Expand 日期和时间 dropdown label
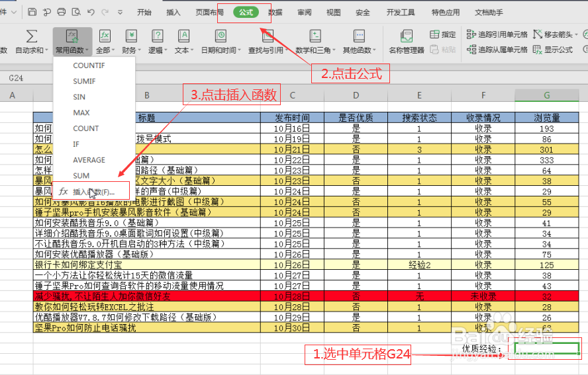This screenshot has width=588, height=375. (221, 50)
